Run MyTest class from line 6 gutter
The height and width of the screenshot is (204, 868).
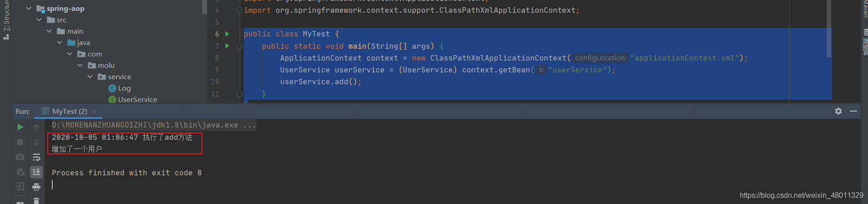[x=227, y=34]
